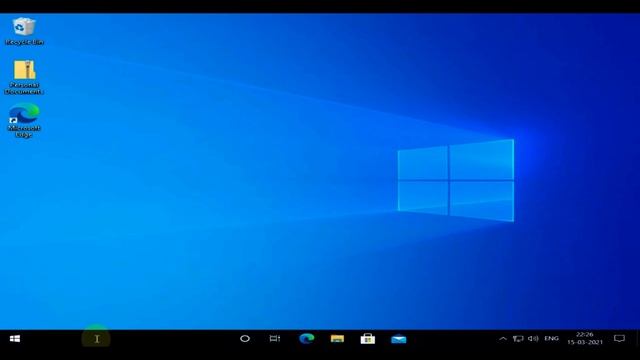Open the clock and date flyout
This screenshot has width=640, height=360.
coord(585,339)
